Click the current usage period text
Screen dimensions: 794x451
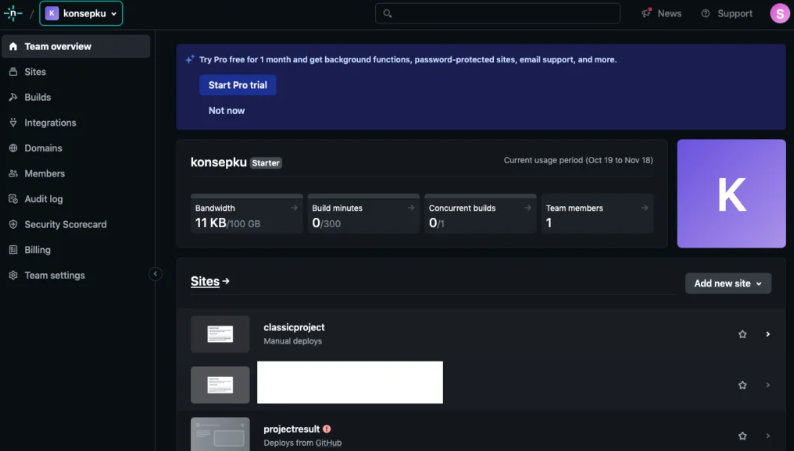pos(578,160)
